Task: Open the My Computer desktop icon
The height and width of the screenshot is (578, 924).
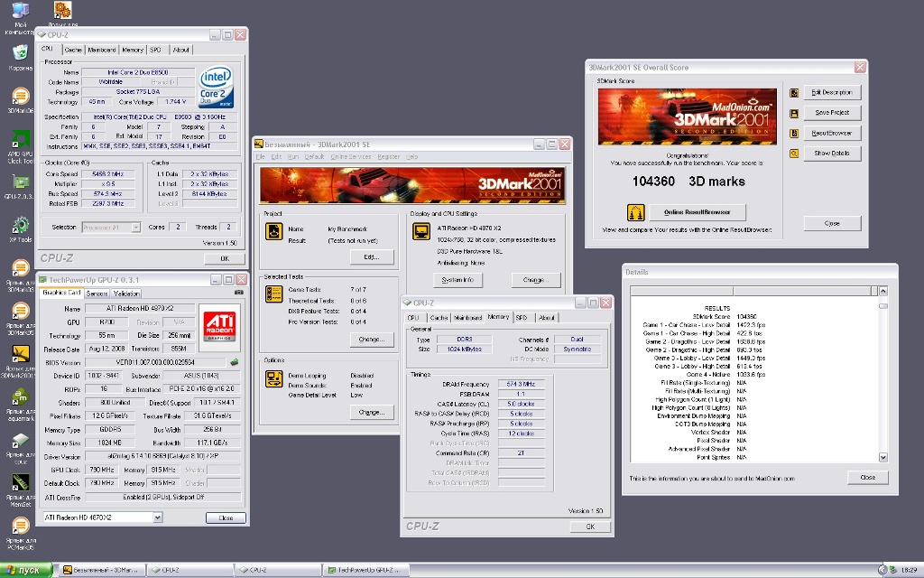Action: pos(20,13)
